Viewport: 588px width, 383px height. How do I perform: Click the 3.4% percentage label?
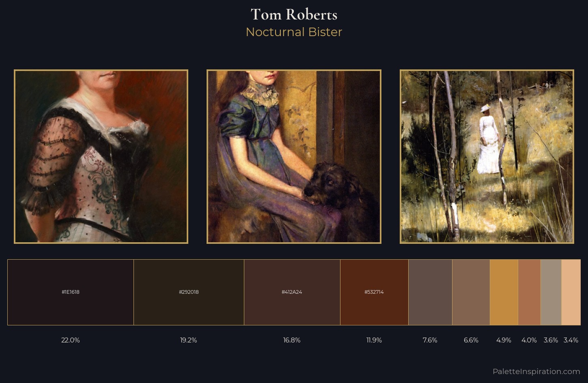point(571,340)
